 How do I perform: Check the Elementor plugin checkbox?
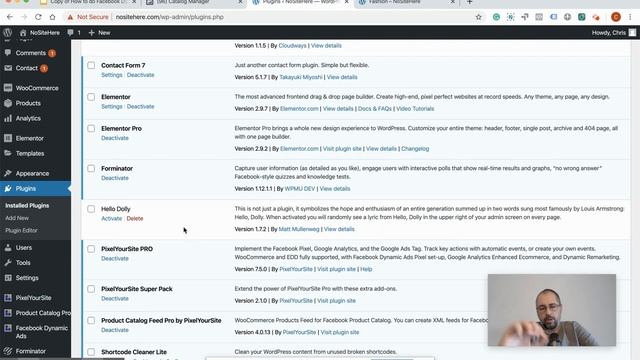tap(91, 97)
